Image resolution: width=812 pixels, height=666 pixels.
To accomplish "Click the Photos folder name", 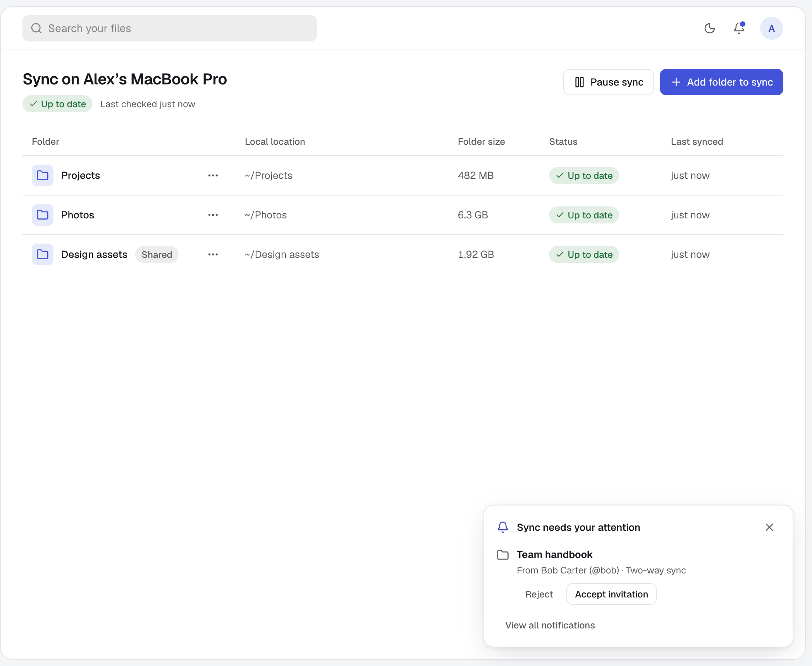I will click(77, 215).
